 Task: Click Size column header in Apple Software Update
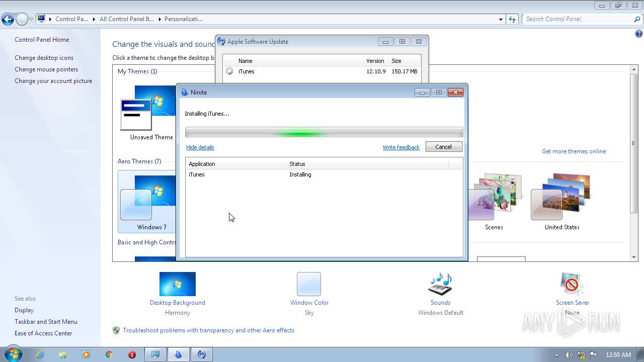pyautogui.click(x=405, y=61)
